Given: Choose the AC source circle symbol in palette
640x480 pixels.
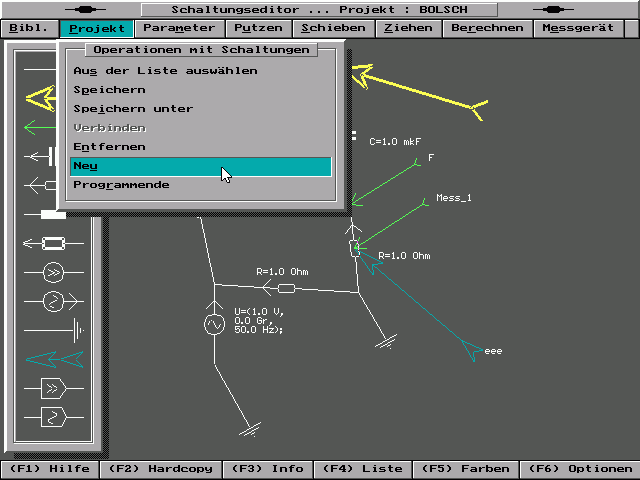Looking at the screenshot, I should (x=52, y=300).
